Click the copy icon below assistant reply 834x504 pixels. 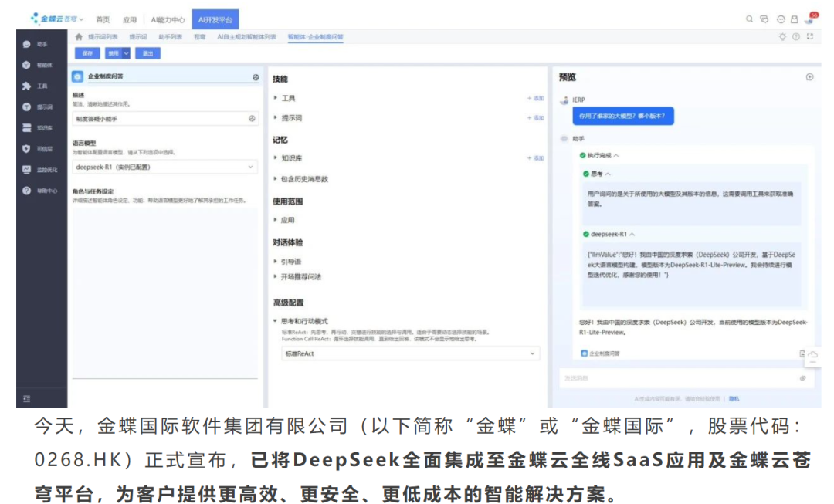802,353
